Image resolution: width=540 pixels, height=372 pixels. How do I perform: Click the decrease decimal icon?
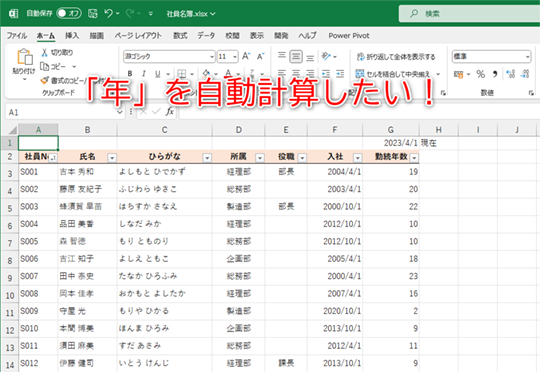(x=525, y=74)
